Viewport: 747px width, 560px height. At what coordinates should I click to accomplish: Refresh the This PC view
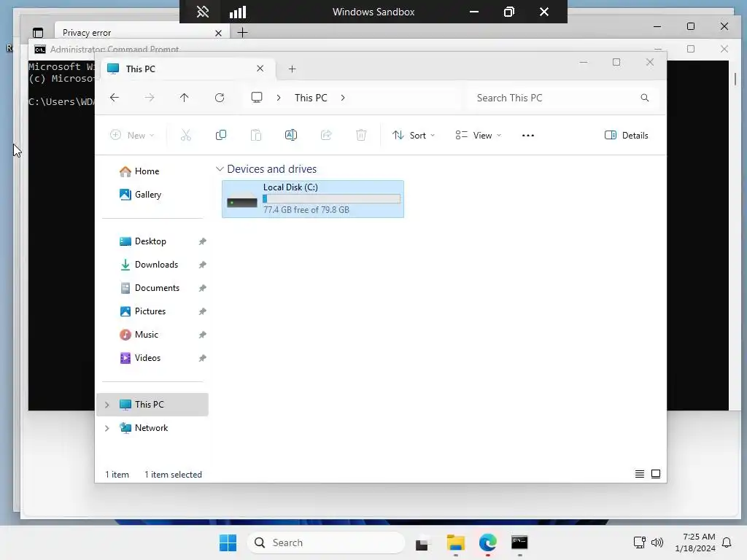click(220, 98)
